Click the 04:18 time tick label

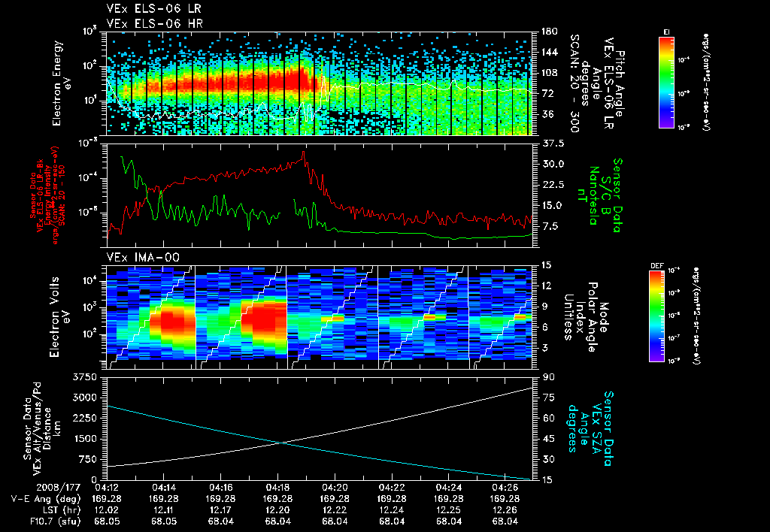pyautogui.click(x=278, y=488)
